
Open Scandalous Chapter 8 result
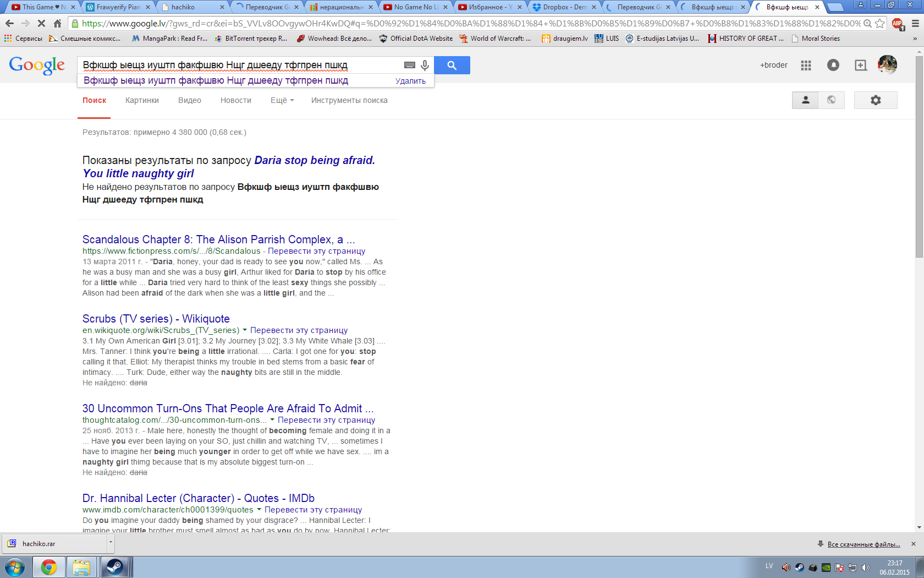[x=218, y=239]
